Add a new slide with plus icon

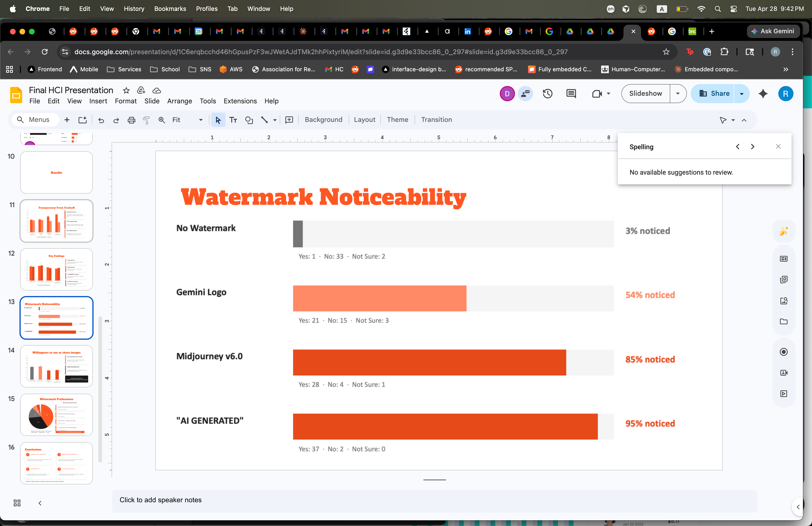(67, 120)
